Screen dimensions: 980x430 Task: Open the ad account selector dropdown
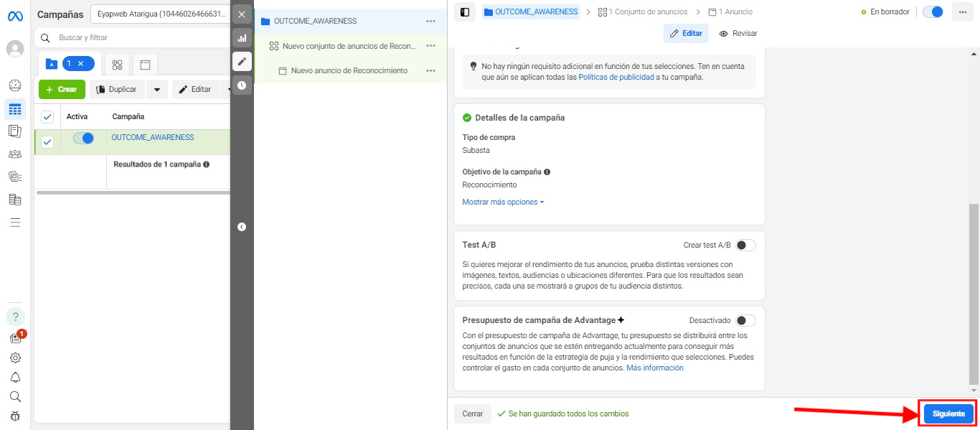[x=160, y=14]
